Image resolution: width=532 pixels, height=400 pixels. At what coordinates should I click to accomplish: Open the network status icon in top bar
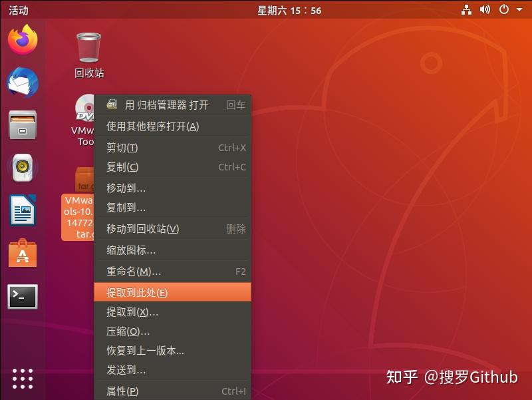pos(467,10)
